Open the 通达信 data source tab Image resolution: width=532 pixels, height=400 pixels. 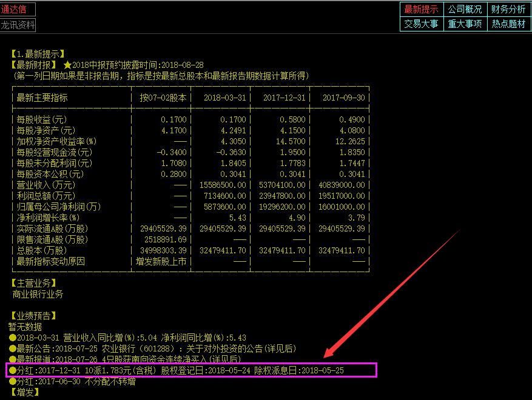[18, 9]
